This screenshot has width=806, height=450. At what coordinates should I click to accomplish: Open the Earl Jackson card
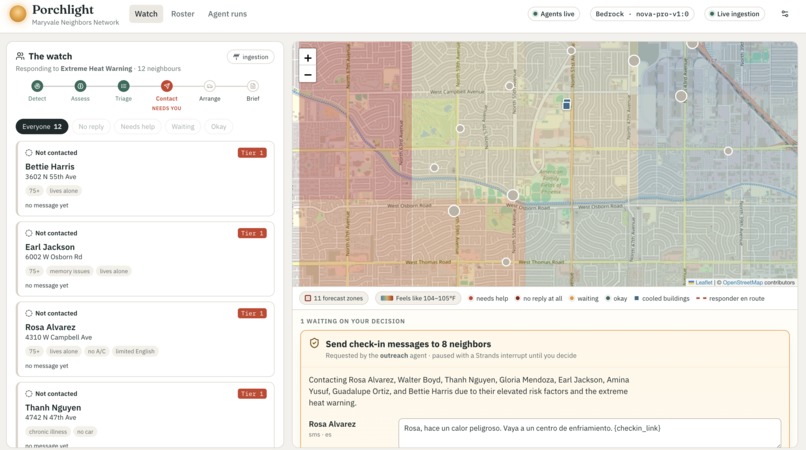click(x=145, y=259)
